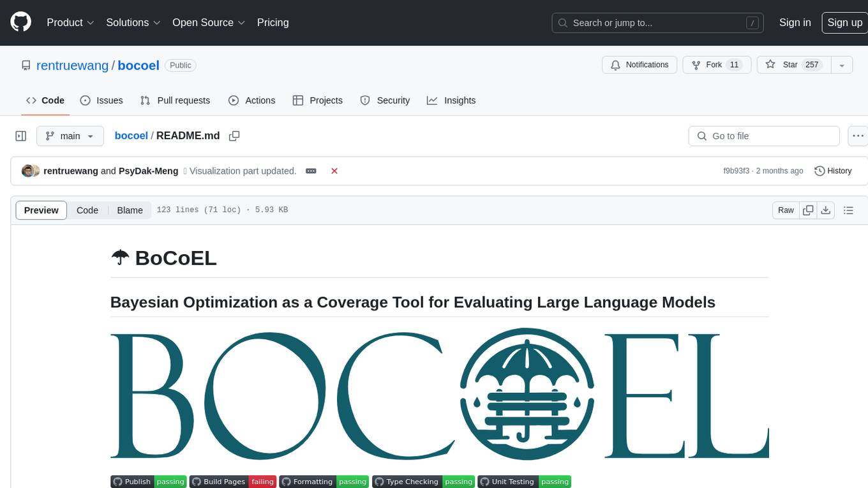
Task: Click the BOCOEL logo image
Action: click(439, 393)
